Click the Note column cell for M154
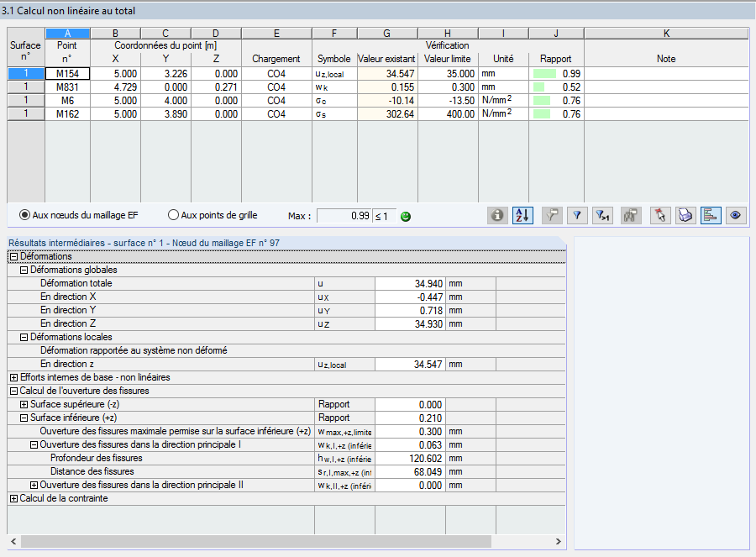Screen dimensions: 756x557 pyautogui.click(x=666, y=74)
